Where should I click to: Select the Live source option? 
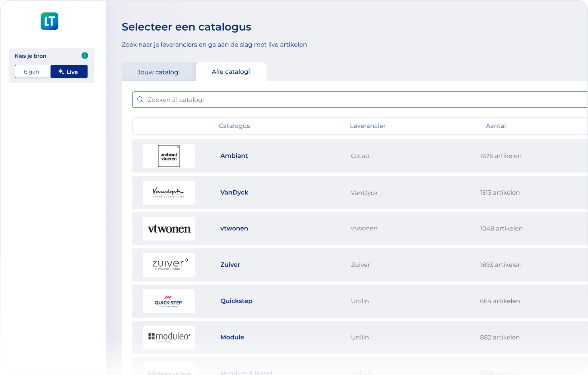69,72
